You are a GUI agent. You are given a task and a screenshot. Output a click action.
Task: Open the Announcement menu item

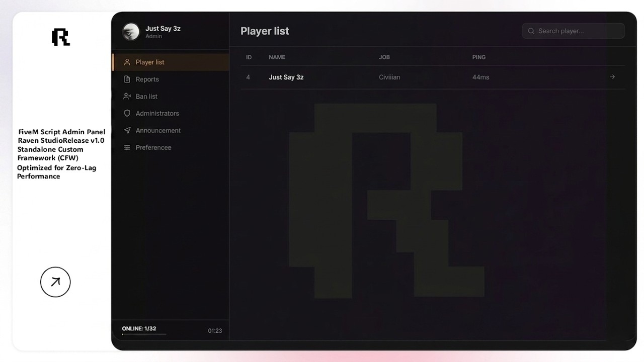(171, 130)
